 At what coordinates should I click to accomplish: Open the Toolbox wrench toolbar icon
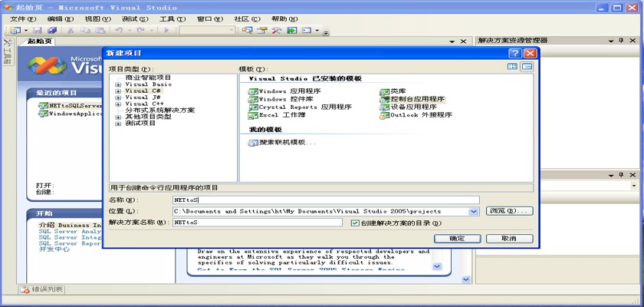click(x=277, y=31)
